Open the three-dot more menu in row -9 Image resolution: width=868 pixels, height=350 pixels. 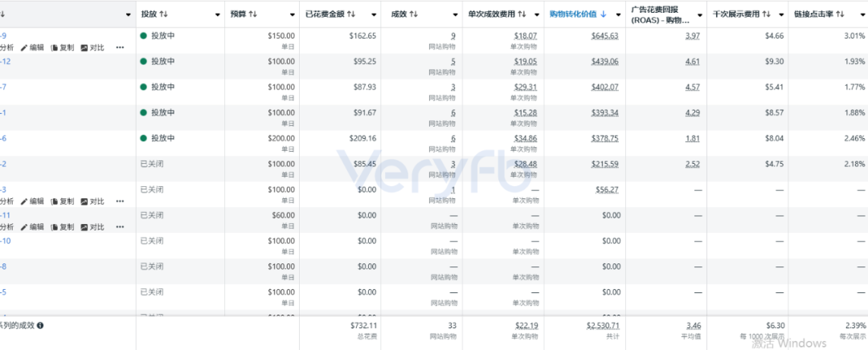[x=120, y=48]
